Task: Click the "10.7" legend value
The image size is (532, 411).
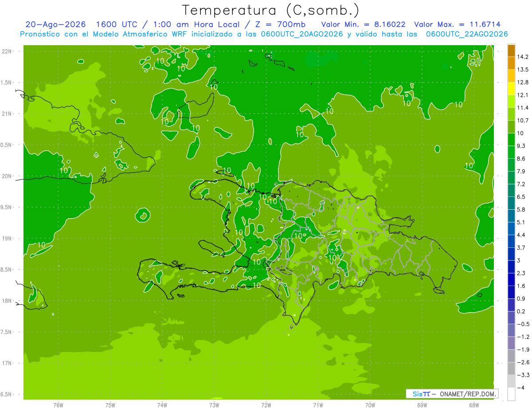Action: tap(523, 121)
